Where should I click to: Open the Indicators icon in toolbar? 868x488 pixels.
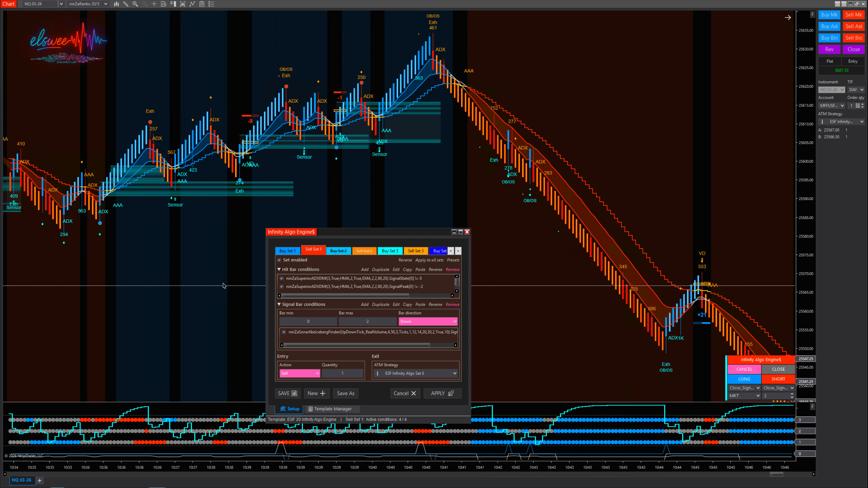click(192, 4)
